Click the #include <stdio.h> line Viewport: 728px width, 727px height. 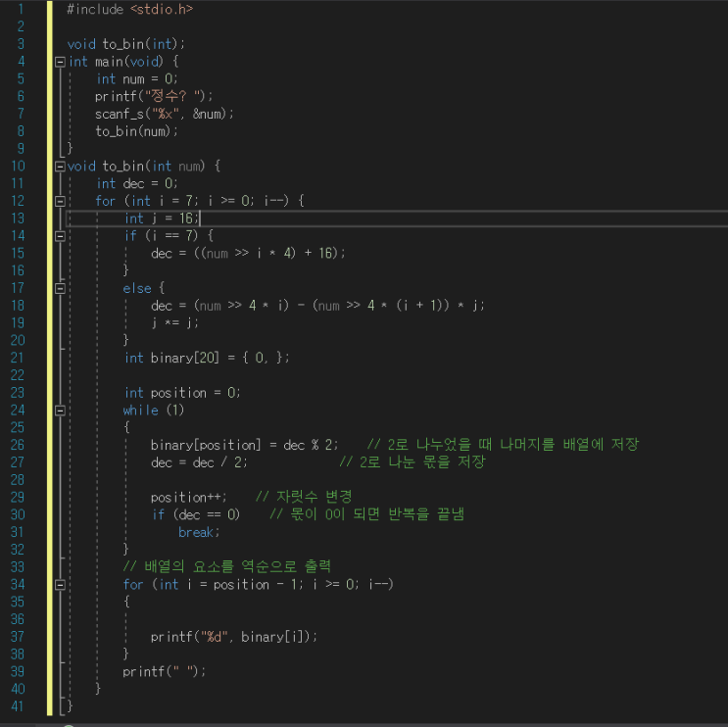pyautogui.click(x=130, y=9)
